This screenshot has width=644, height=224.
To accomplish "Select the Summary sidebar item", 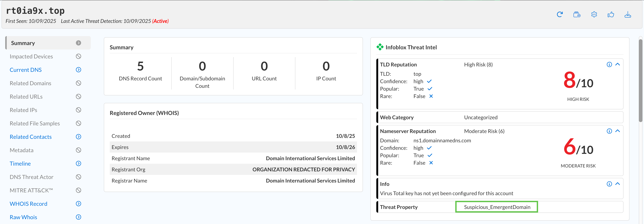I will (23, 43).
